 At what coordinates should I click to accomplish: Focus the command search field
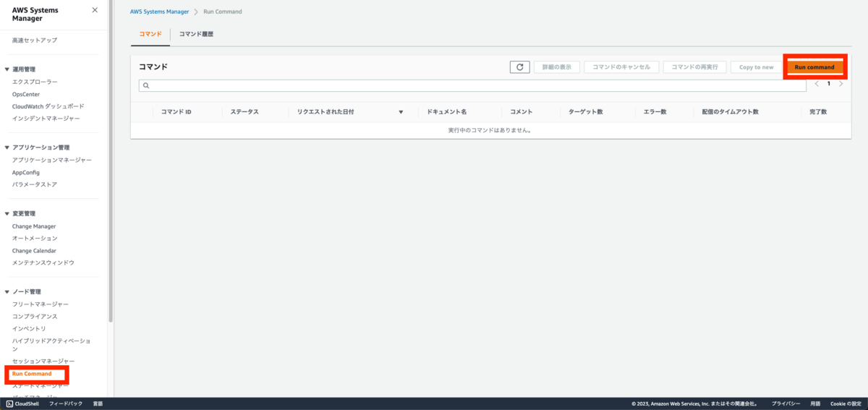point(472,85)
